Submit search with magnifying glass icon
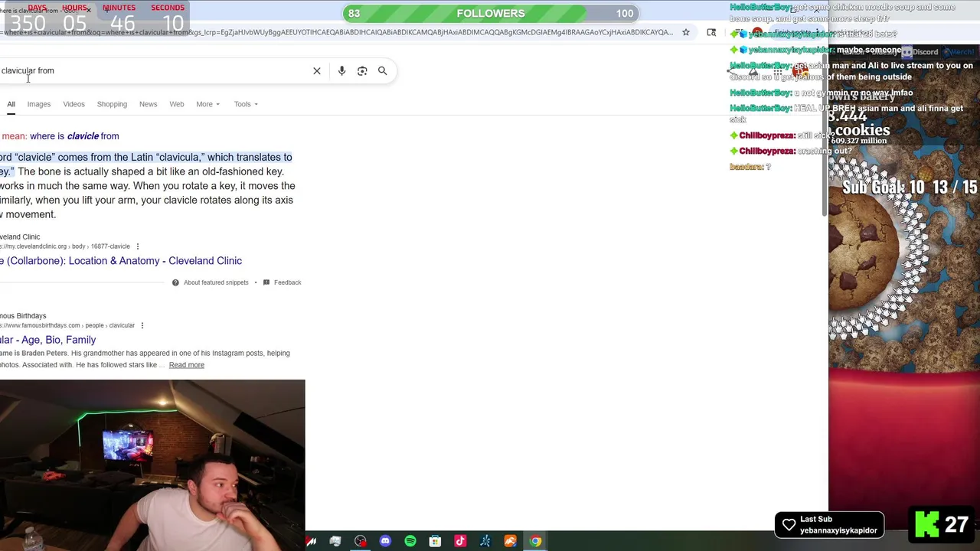Screen dimensions: 980x551 point(382,70)
